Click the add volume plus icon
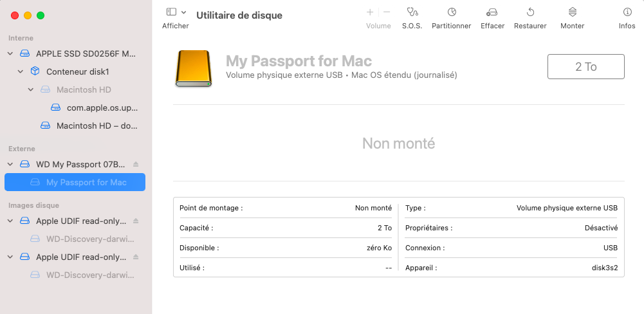644x314 pixels. click(x=370, y=12)
